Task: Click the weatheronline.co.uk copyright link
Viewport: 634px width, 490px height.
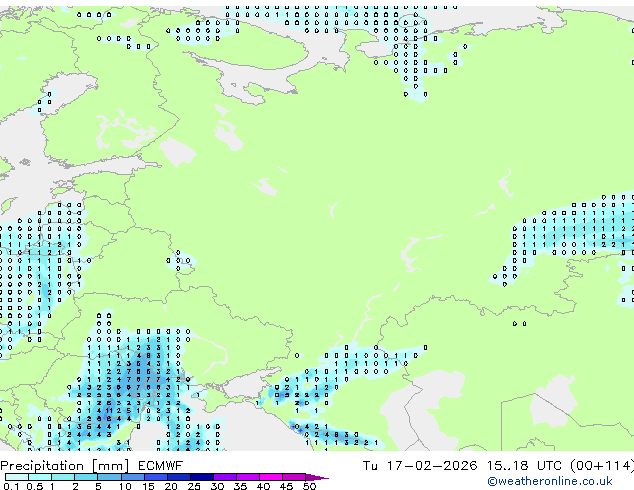Action: (x=549, y=481)
